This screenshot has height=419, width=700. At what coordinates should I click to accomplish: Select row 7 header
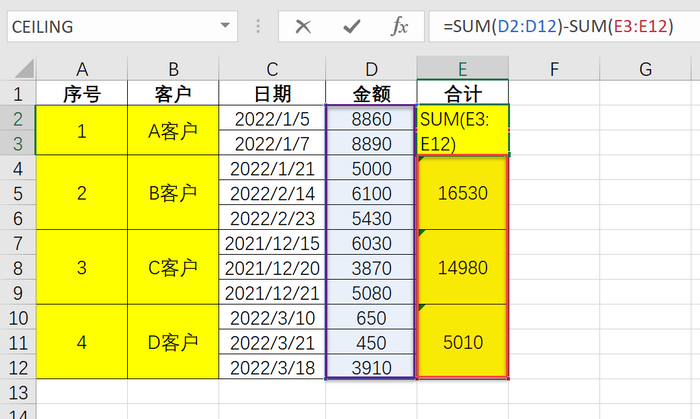pos(17,243)
